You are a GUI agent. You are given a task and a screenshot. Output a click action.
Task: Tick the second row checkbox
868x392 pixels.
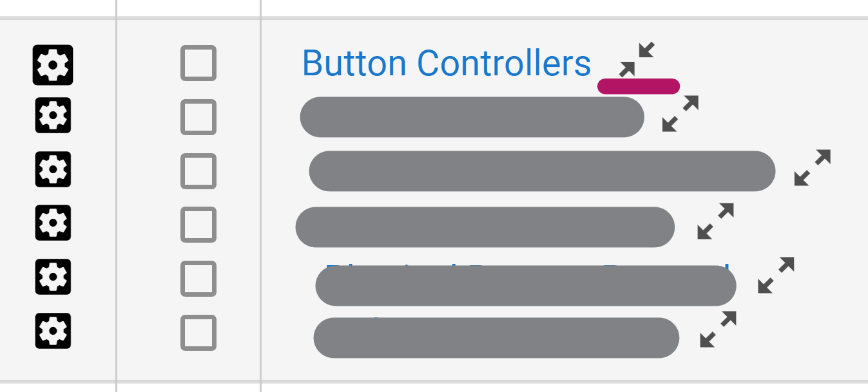coord(198,117)
